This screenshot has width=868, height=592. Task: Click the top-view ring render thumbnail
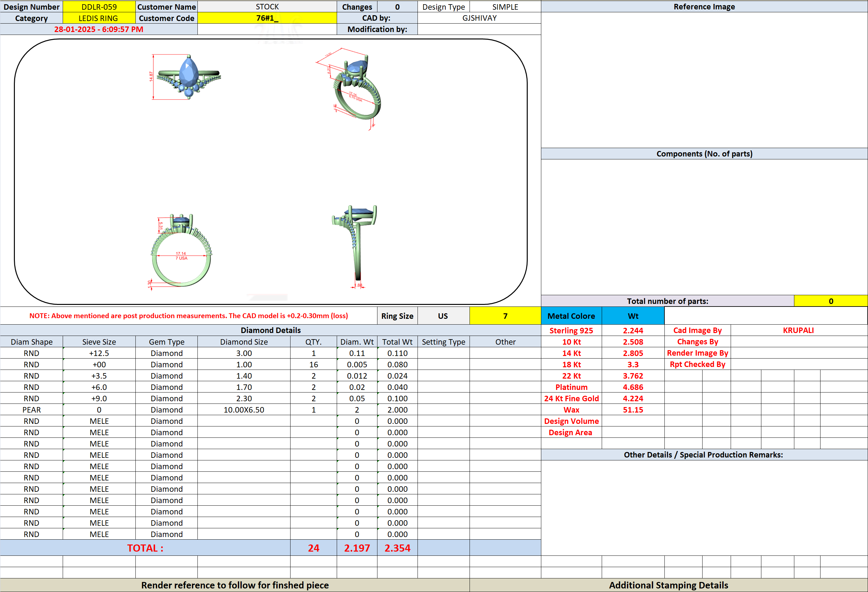click(185, 77)
